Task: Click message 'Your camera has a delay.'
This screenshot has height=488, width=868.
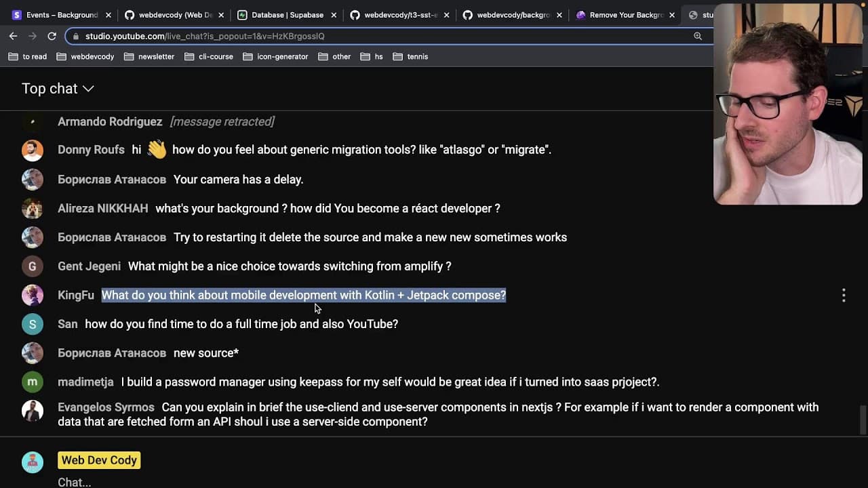Action: [238, 180]
